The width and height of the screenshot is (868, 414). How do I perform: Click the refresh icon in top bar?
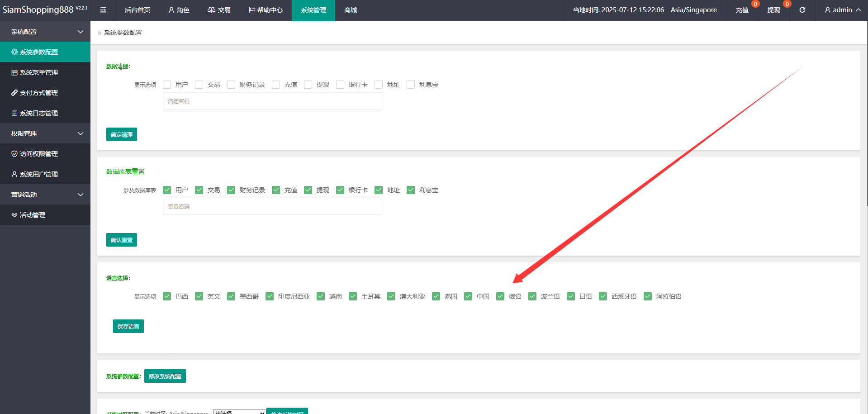coord(802,10)
